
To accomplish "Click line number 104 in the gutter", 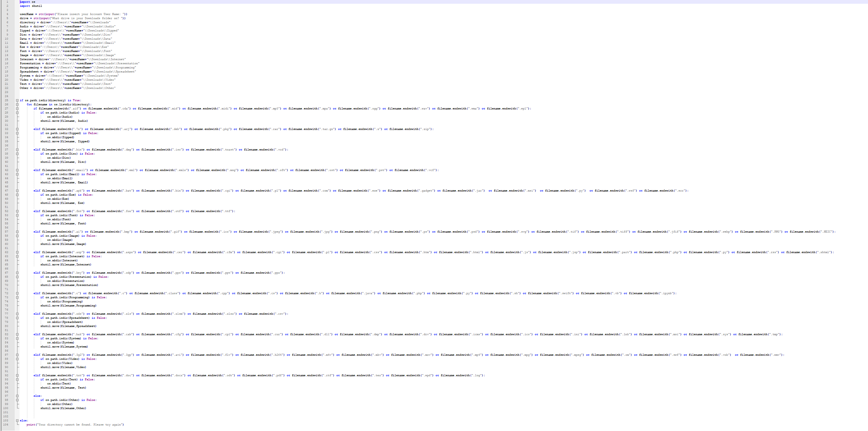I will click(5, 425).
